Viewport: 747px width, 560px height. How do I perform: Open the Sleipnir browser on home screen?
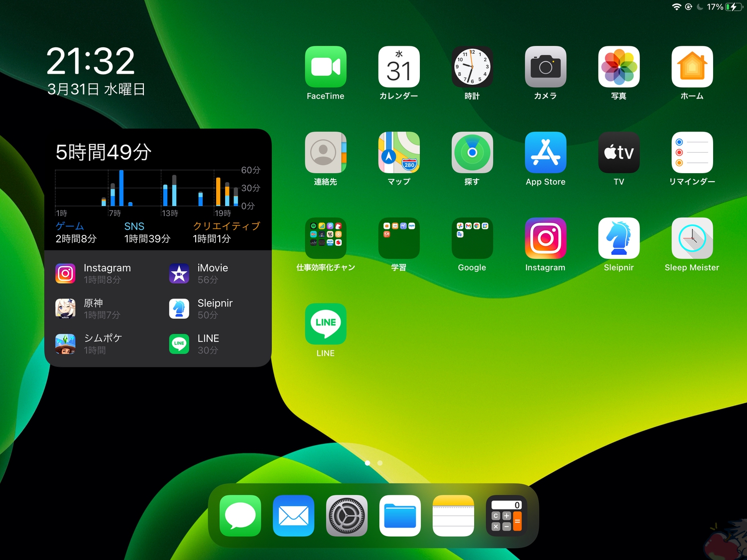coord(619,238)
